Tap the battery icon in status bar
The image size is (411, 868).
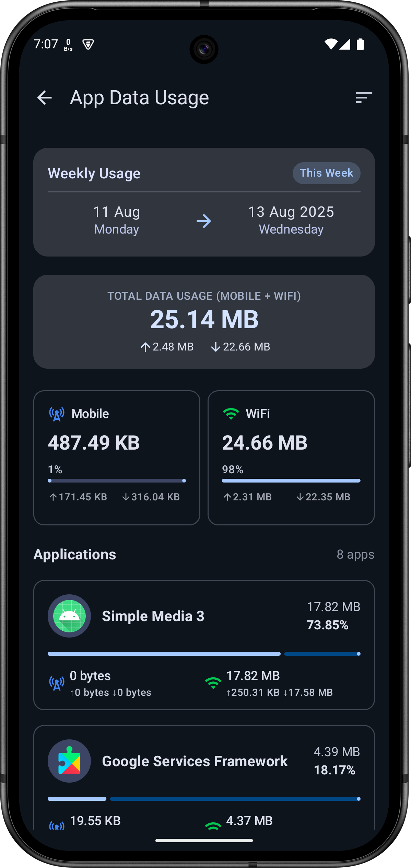tap(360, 44)
